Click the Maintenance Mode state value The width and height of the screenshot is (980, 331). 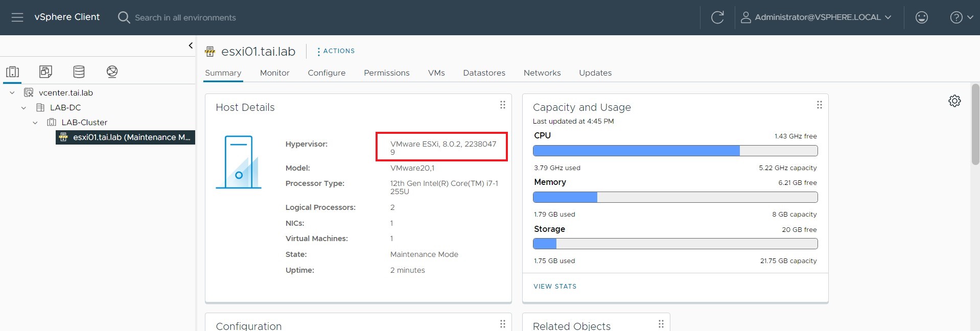(x=424, y=254)
